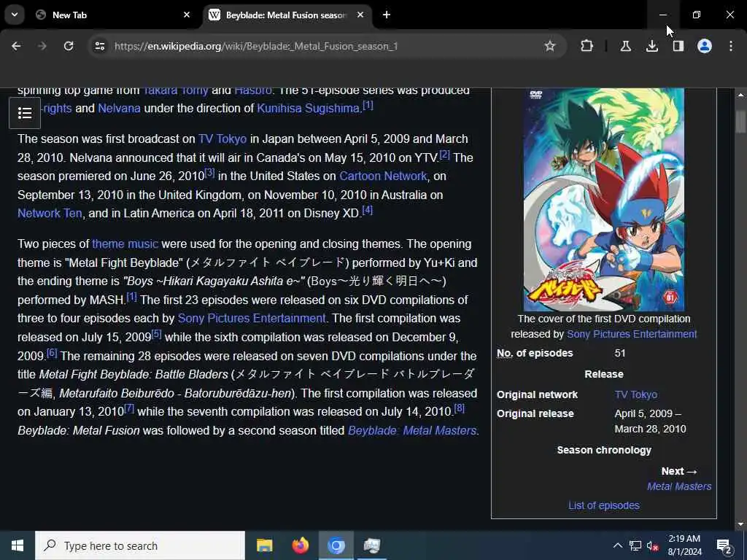Jump to citation [7] after January 13, 2010
This screenshot has height=560, width=747.
click(129, 408)
